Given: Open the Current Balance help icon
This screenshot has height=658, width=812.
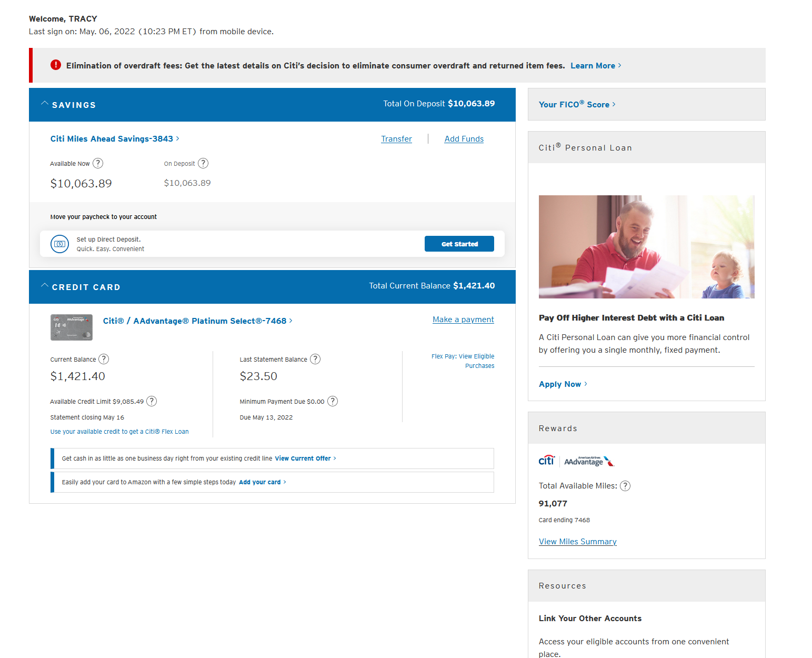Looking at the screenshot, I should tap(104, 359).
